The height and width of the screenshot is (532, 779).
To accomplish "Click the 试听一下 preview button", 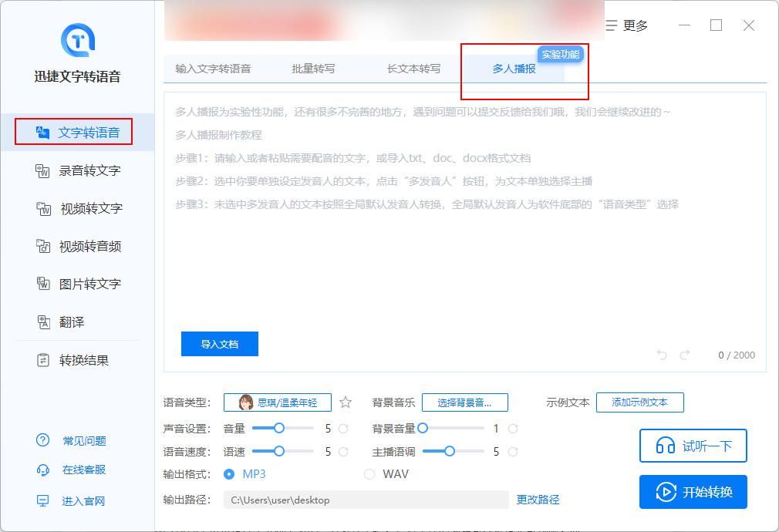I will [x=693, y=446].
